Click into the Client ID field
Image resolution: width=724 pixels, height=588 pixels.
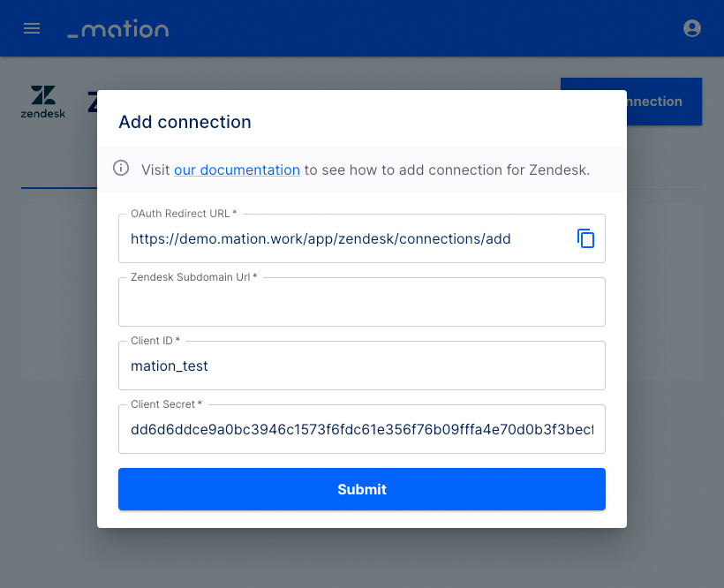(x=361, y=366)
